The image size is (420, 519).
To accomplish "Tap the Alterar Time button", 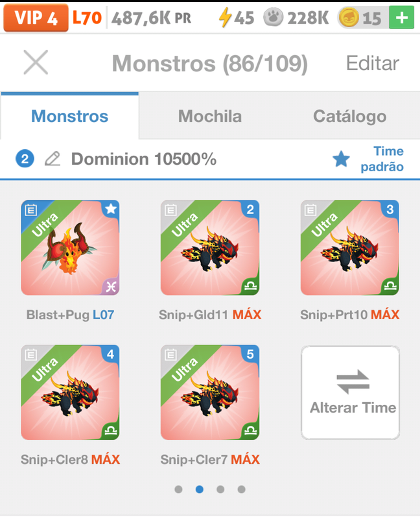I will tap(350, 392).
